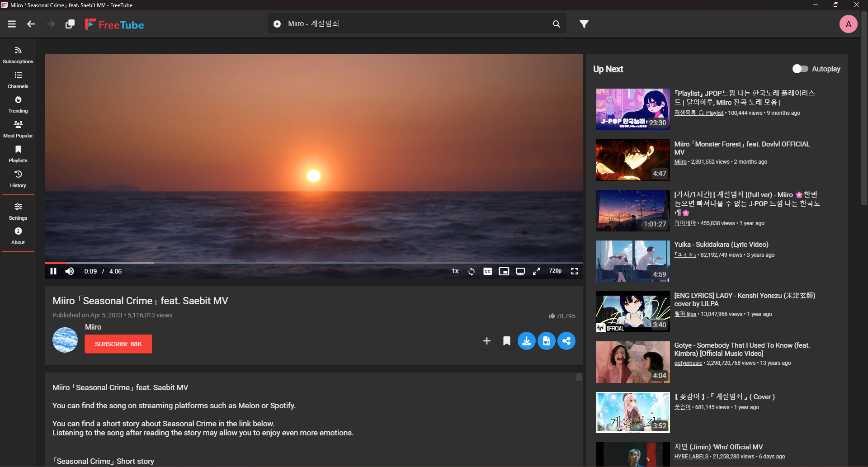Open the Miiro channel under Monster Forest
Image resolution: width=868 pixels, height=467 pixels.
tap(680, 162)
